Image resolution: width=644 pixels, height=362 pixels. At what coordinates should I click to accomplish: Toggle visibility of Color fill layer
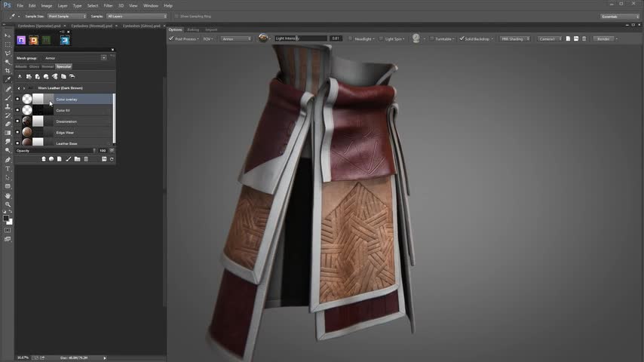click(x=17, y=110)
